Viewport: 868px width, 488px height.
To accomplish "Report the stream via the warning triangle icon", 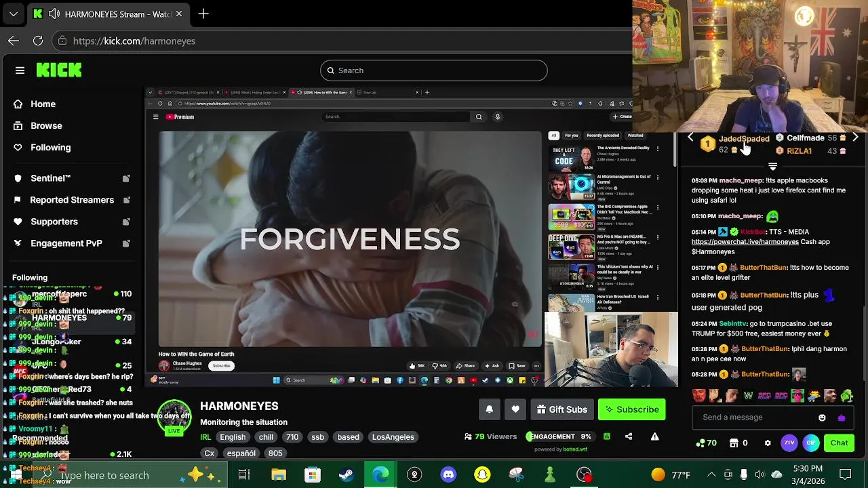I will coord(654,436).
